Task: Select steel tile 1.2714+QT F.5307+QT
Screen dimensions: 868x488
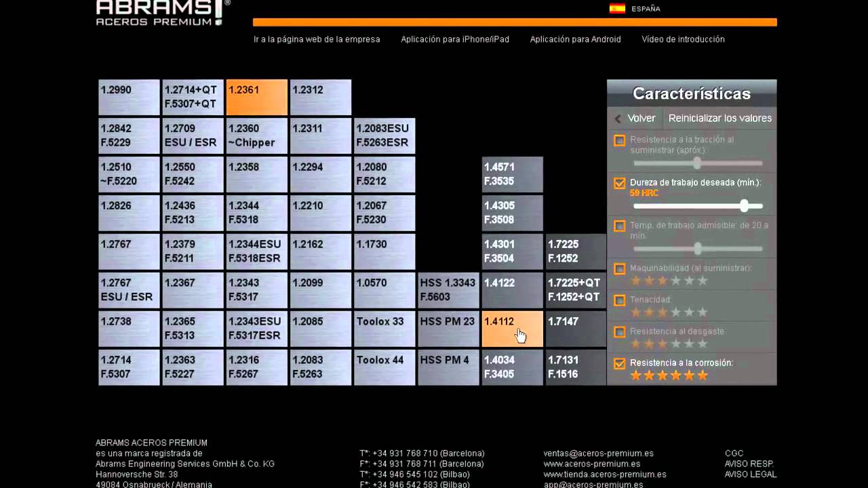Action: [x=193, y=97]
